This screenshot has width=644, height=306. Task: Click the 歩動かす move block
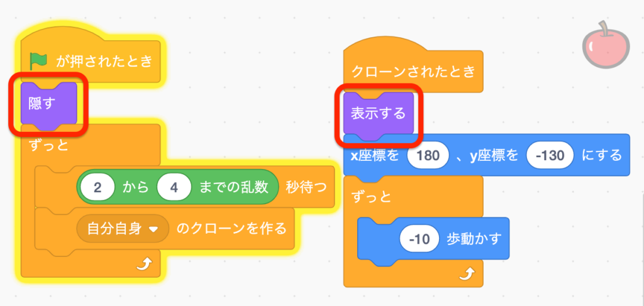coord(474,239)
